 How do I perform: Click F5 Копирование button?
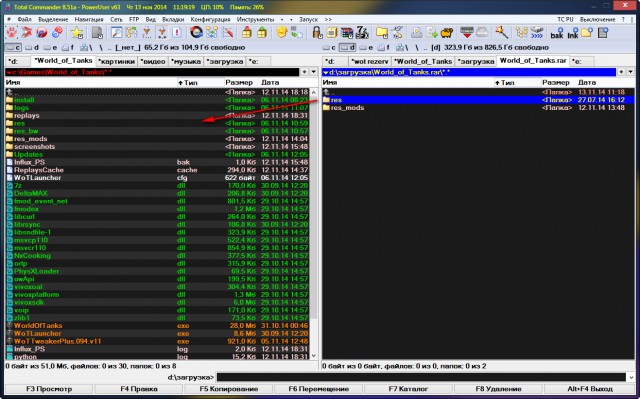pos(229,389)
